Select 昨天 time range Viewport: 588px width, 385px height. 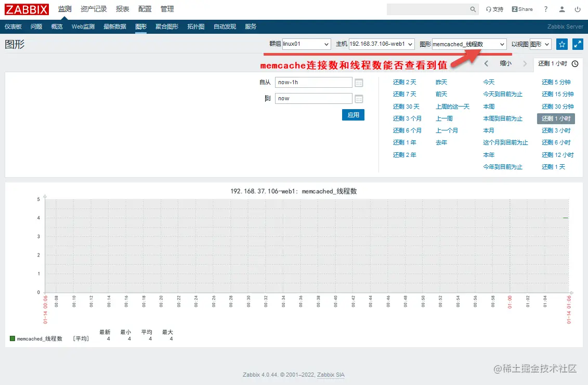point(441,82)
